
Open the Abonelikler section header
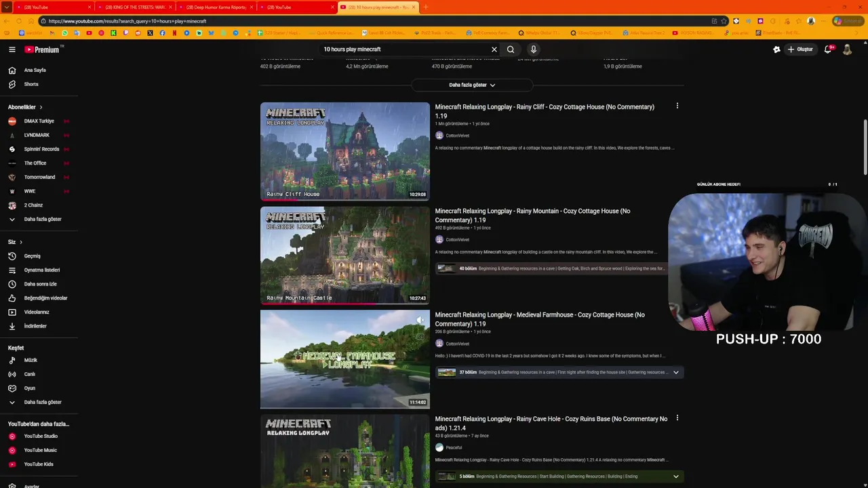[x=25, y=107]
